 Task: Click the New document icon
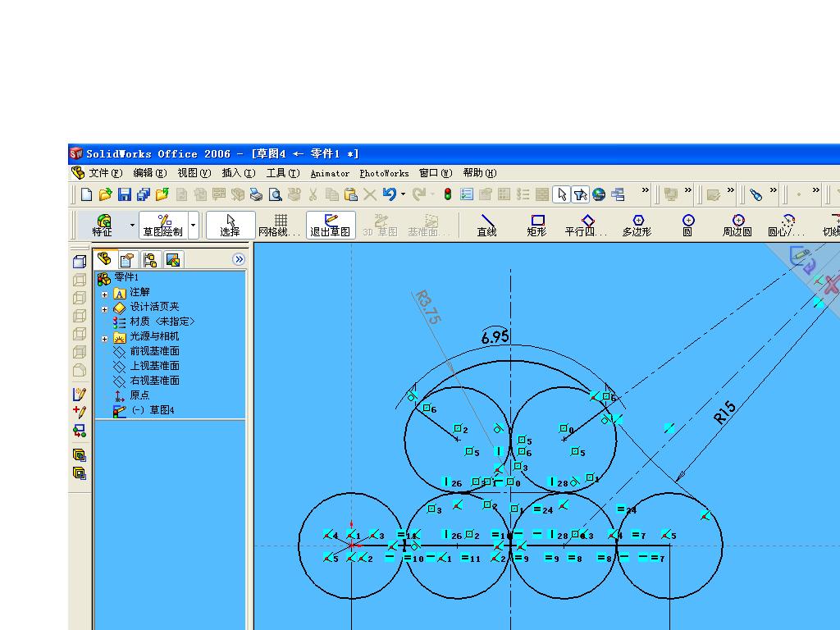(x=87, y=194)
